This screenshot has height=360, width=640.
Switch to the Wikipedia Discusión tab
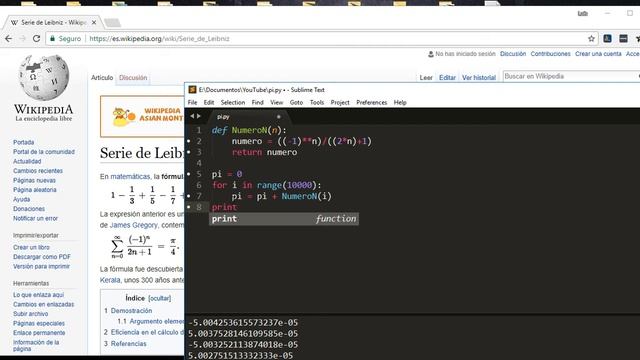click(133, 78)
